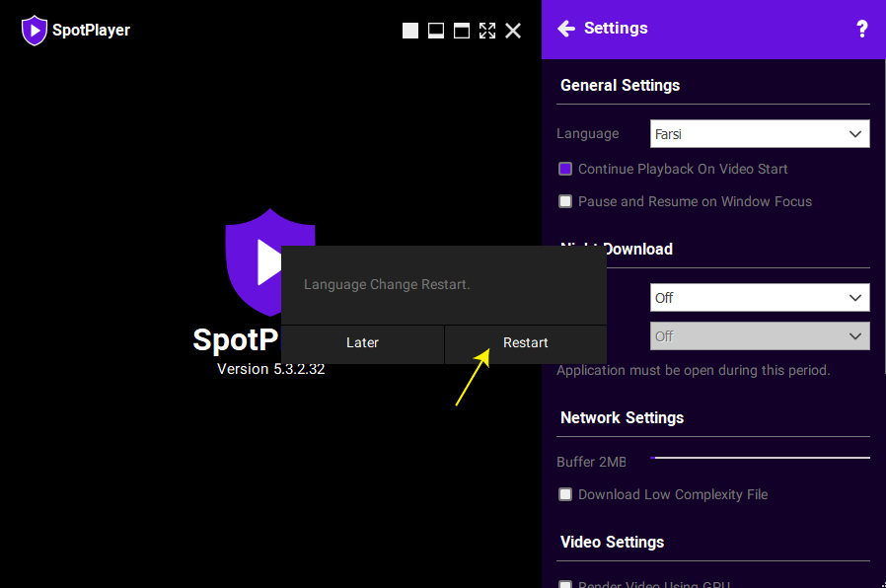The image size is (886, 588).
Task: Choose Later in the language change dialog
Action: coord(362,343)
